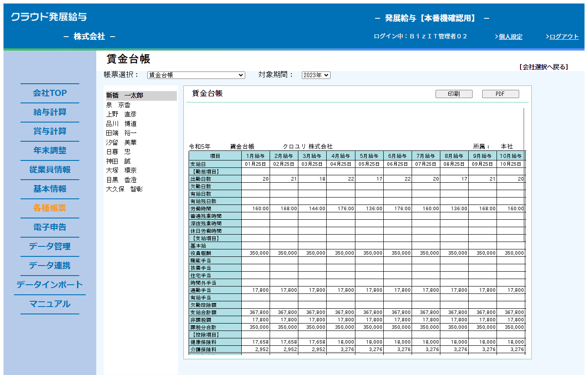Click the 非課税額 row label
The height and width of the screenshot is (375, 588).
tap(215, 320)
